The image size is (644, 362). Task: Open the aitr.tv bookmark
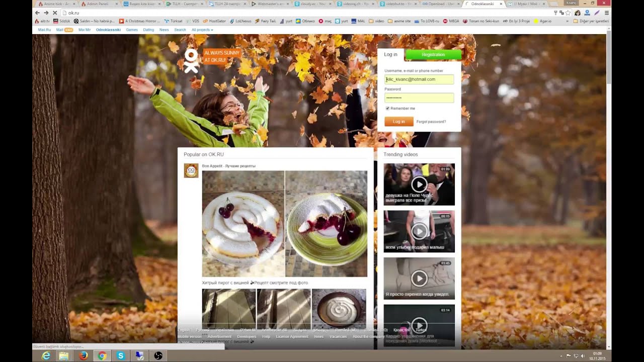pos(42,21)
